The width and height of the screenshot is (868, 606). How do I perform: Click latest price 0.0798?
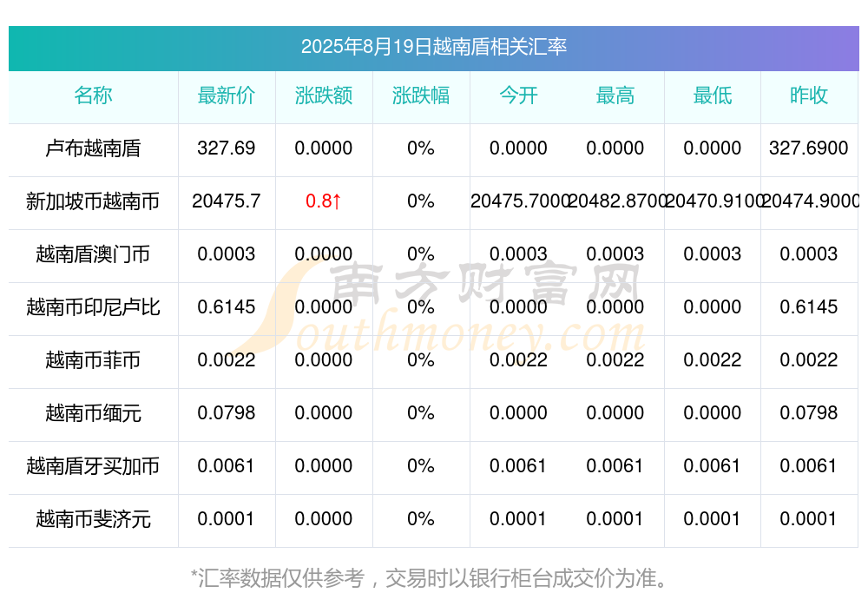coord(226,413)
